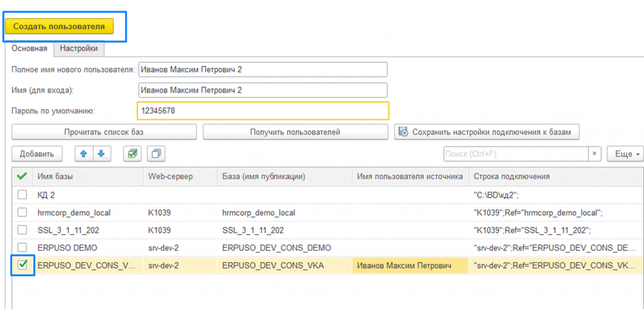Click Иванов Максим Петрович source user cell
The width and height of the screenshot is (644, 309).
[x=410, y=266]
